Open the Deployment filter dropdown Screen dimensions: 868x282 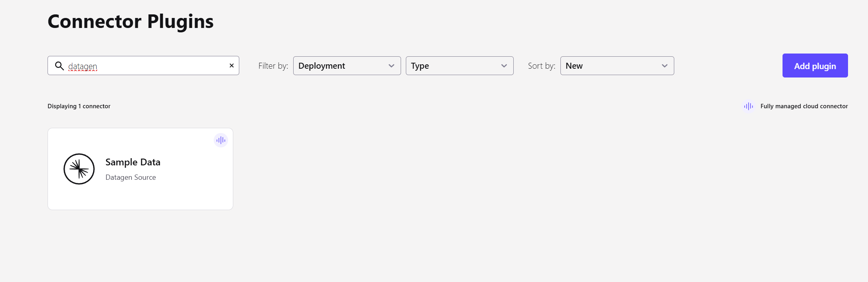pos(347,66)
